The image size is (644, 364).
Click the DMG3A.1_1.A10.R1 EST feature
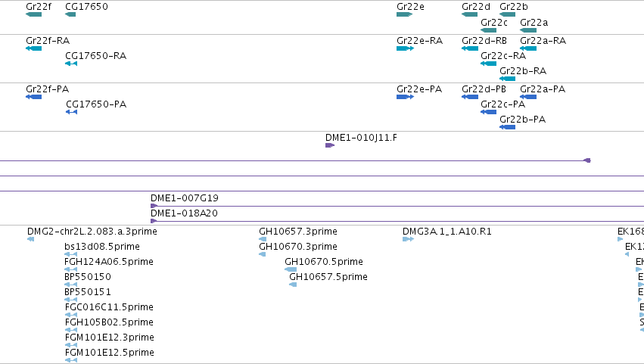point(408,239)
